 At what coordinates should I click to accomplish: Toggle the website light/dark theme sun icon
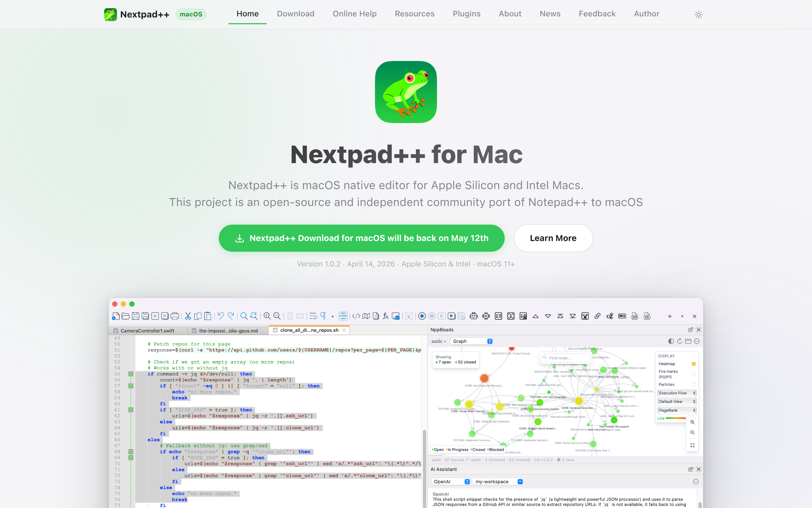tap(699, 14)
